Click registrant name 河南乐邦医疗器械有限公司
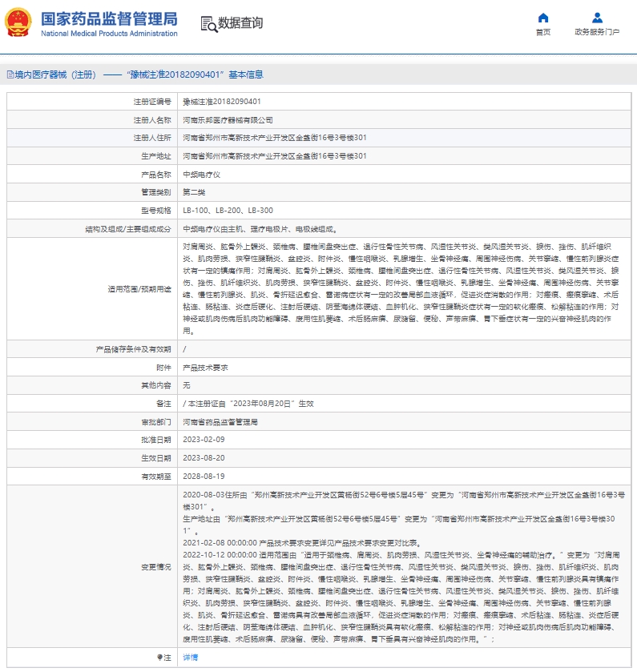The height and width of the screenshot is (672, 637). pos(228,120)
